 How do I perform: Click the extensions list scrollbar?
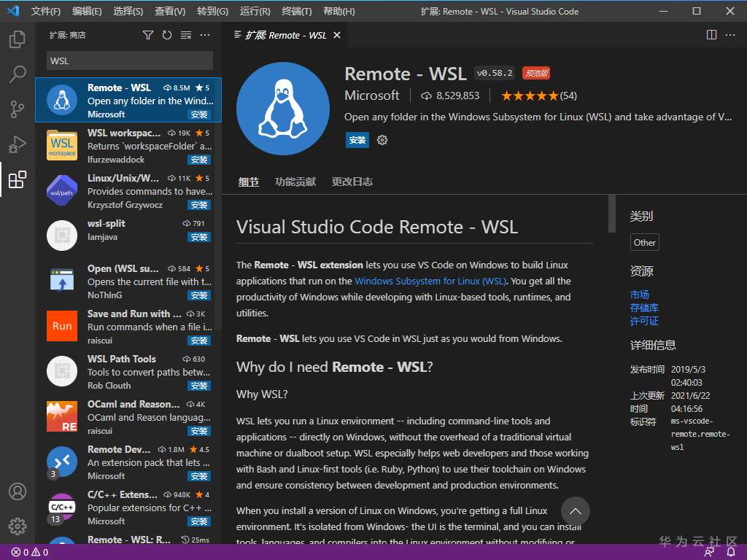pyautogui.click(x=218, y=204)
